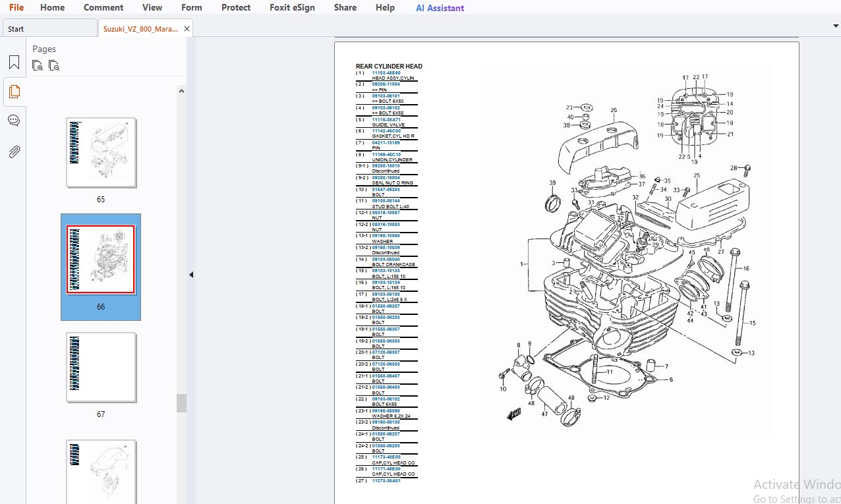This screenshot has width=841, height=504.
Task: Open the View ribbon tab
Action: (x=152, y=7)
